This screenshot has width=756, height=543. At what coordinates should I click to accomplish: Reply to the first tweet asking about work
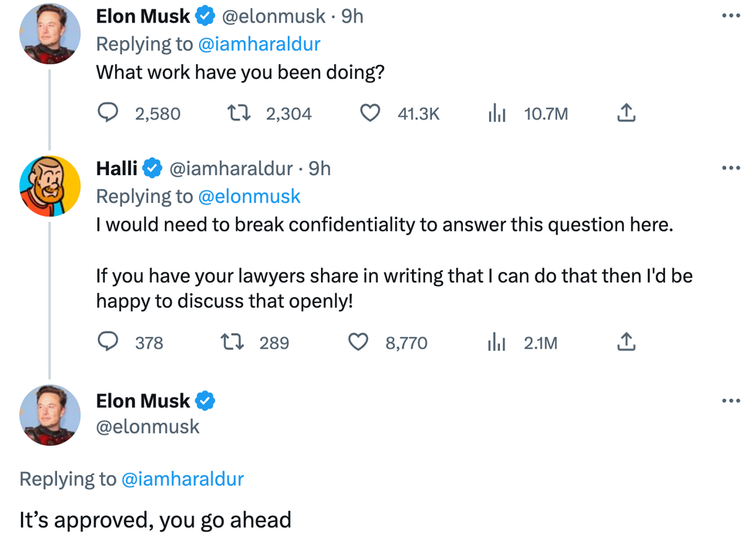pyautogui.click(x=108, y=114)
